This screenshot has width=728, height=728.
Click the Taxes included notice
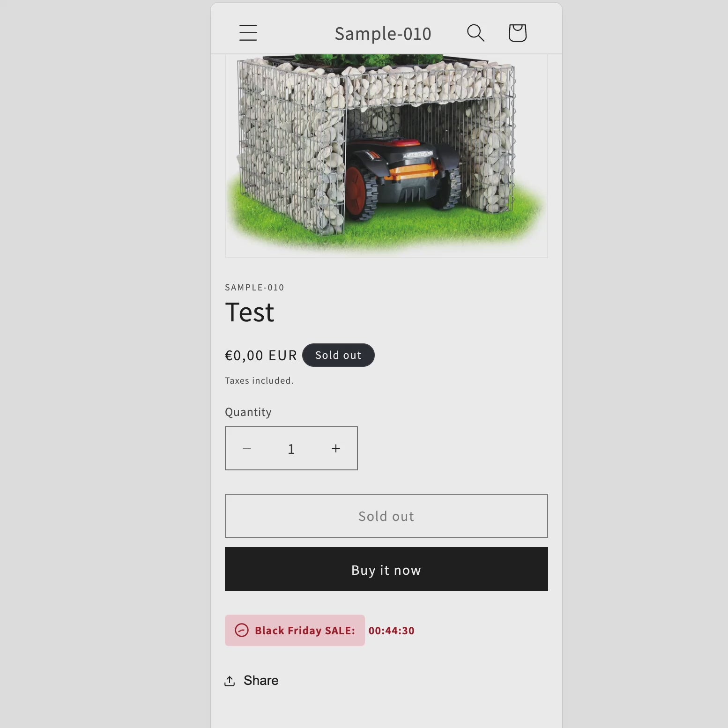259,380
